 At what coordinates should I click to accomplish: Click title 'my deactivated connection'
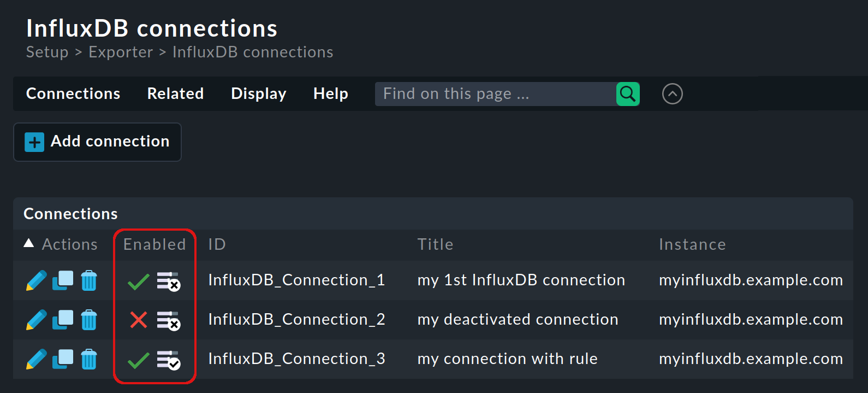click(518, 319)
